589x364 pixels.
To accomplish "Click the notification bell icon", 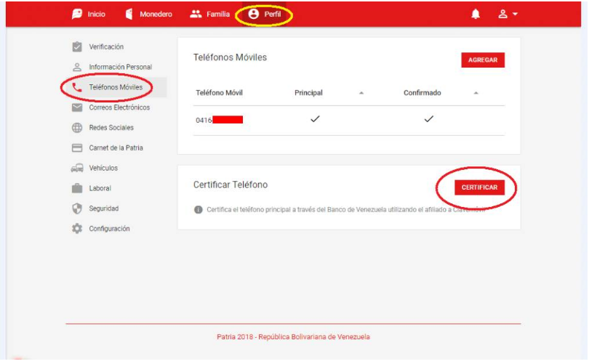I will pyautogui.click(x=476, y=14).
